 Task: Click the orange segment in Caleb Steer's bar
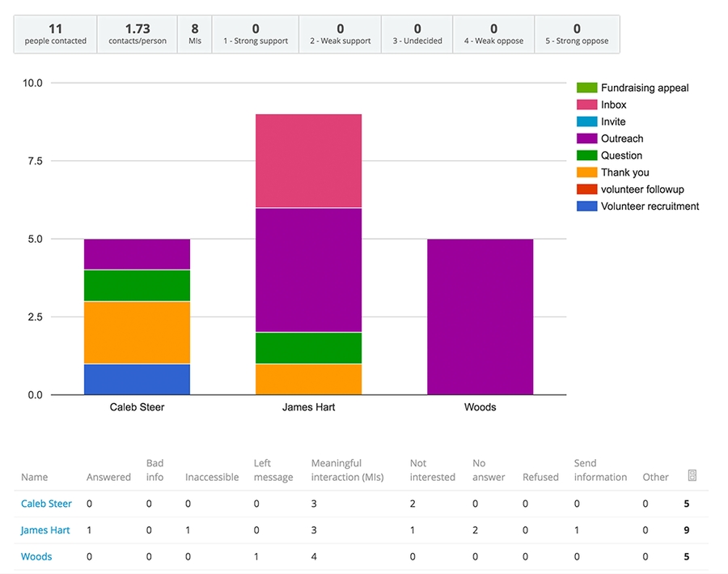137,333
